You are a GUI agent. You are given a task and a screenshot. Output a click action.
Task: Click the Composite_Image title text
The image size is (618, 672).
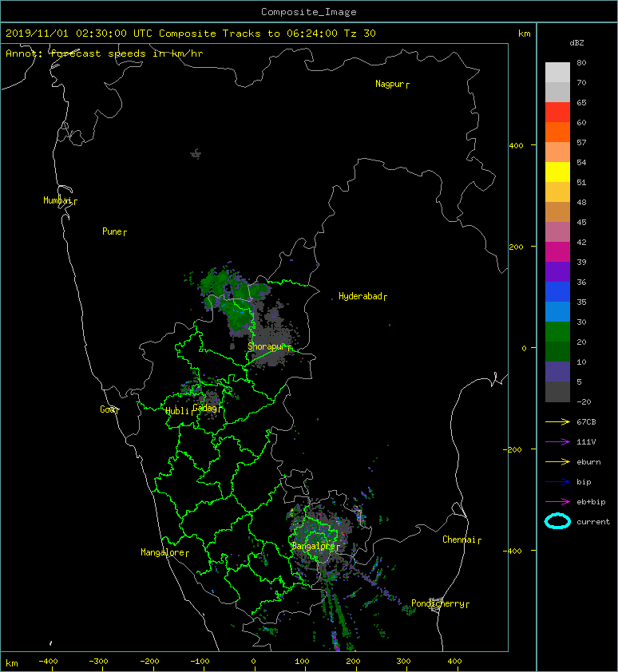(309, 12)
